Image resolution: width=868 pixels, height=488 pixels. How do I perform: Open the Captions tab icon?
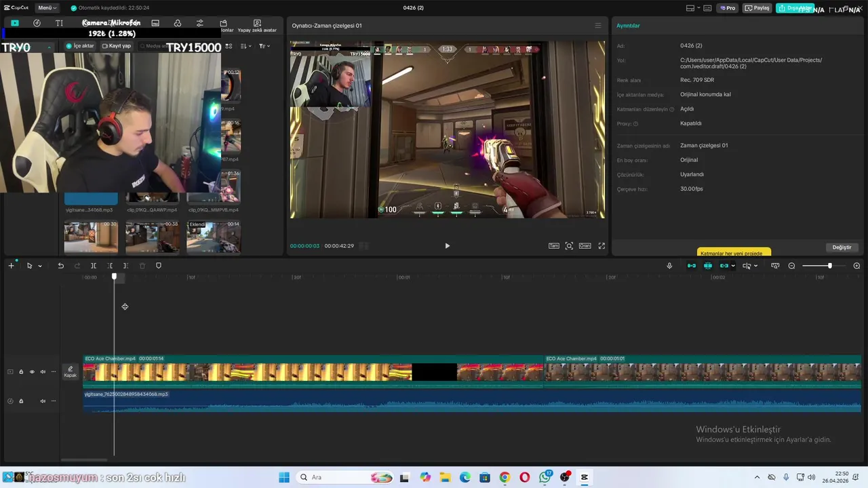click(155, 23)
